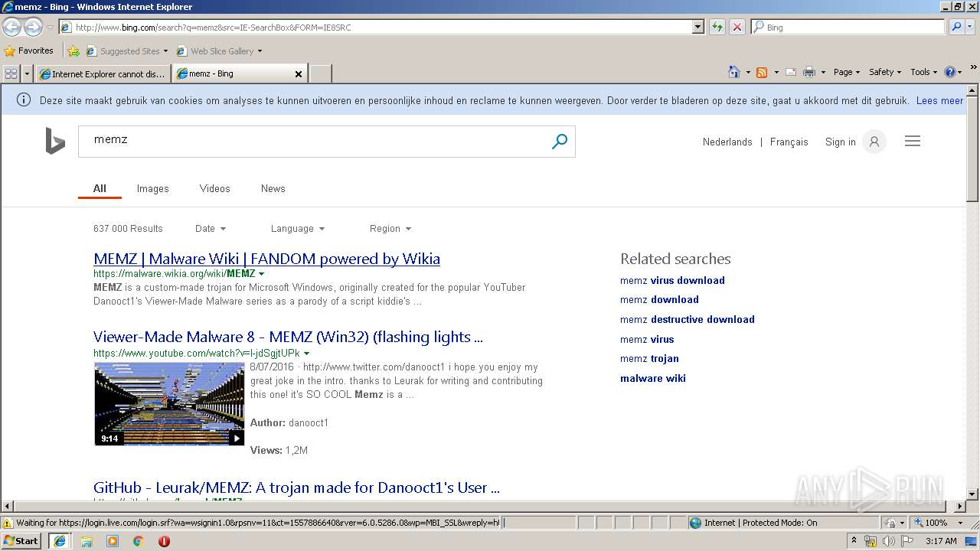Go forward with the browser Forward arrow
The image size is (980, 551).
coord(33,28)
